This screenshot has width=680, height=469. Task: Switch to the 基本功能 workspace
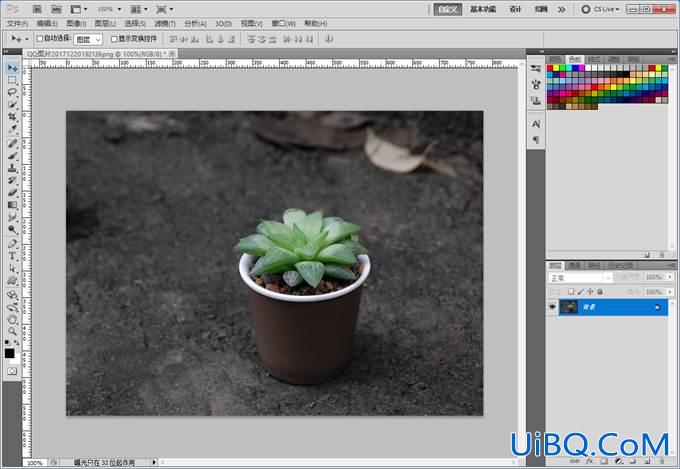pyautogui.click(x=483, y=9)
